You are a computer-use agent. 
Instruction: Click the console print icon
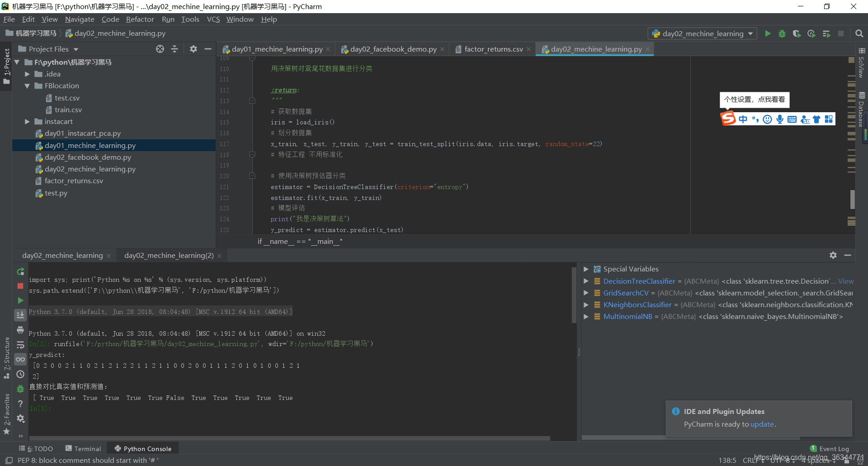[20, 330]
